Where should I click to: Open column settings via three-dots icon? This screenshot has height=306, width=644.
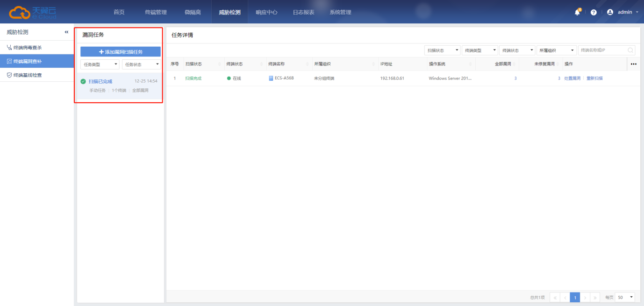tap(633, 64)
